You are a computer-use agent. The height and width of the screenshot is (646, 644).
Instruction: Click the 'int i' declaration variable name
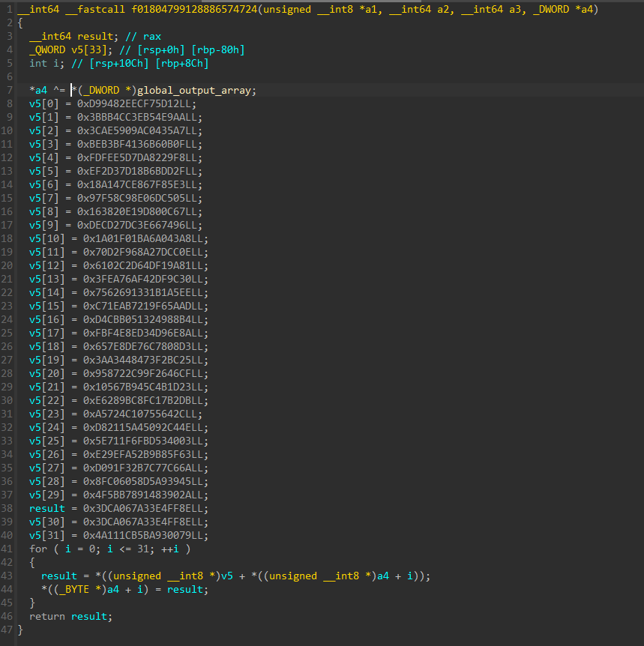click(x=52, y=63)
